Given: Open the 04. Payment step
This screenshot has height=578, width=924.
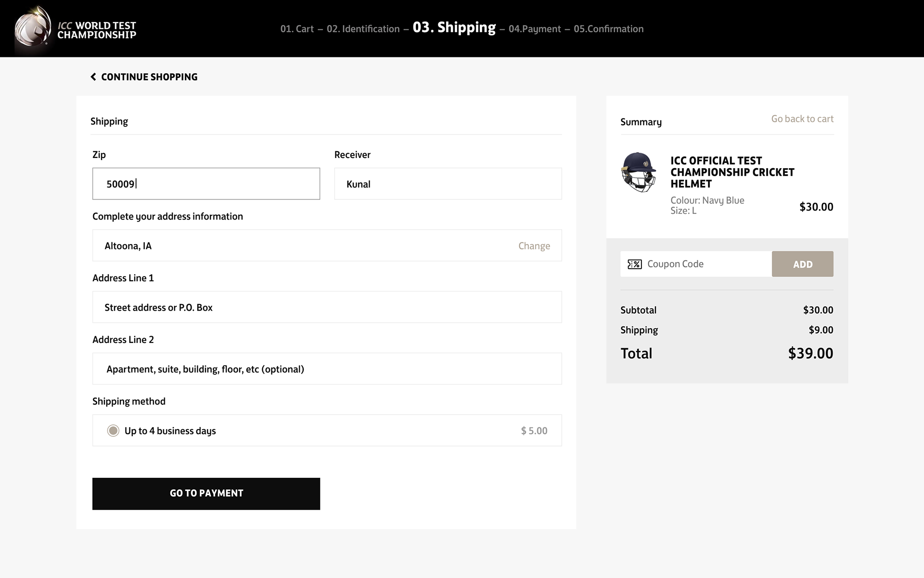Looking at the screenshot, I should pyautogui.click(x=535, y=29).
